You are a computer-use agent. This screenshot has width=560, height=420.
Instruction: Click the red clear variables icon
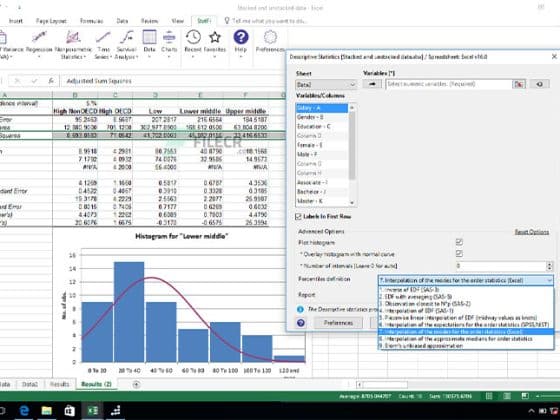click(519, 84)
